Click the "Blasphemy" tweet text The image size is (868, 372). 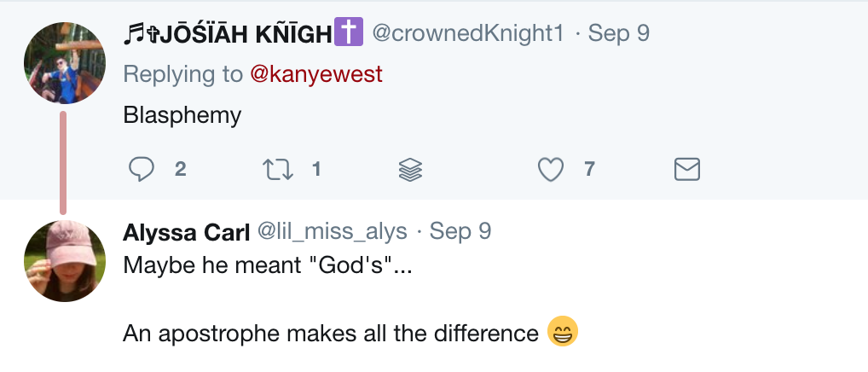coord(182,115)
